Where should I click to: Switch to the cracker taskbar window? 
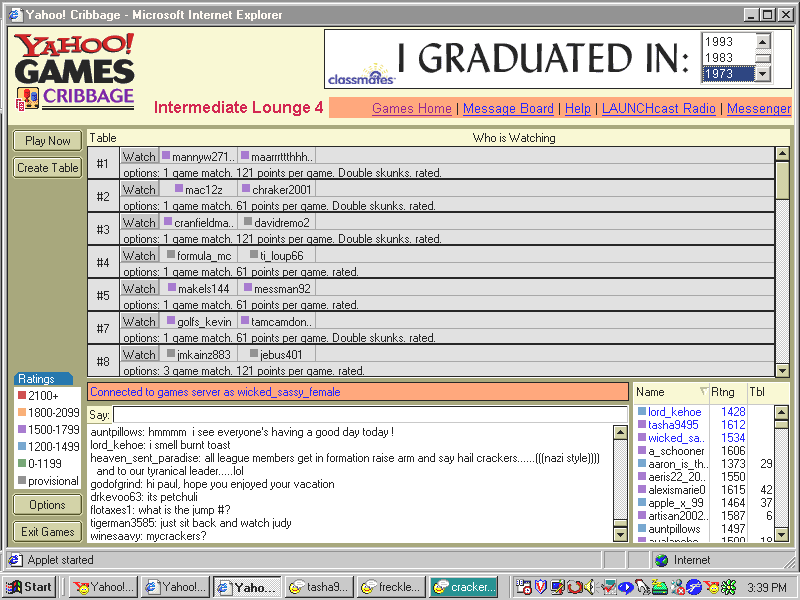click(x=464, y=587)
